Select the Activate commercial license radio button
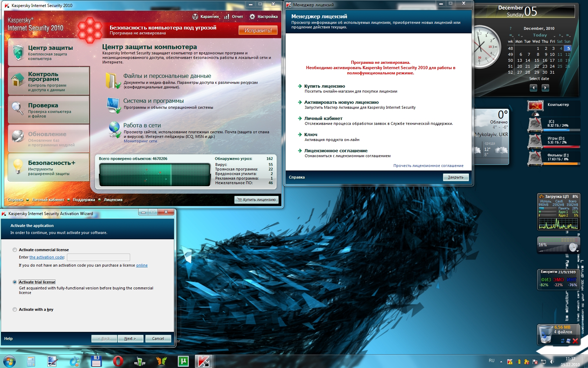Viewport: 588px width, 368px height. click(15, 250)
